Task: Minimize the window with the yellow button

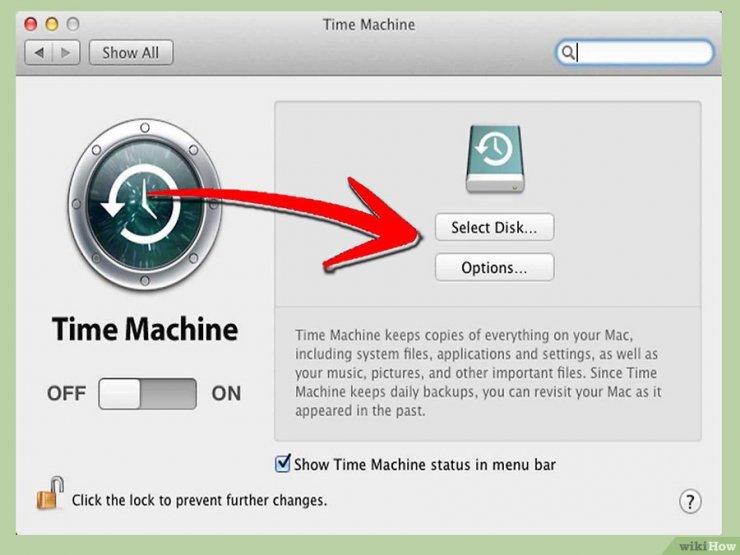Action: [x=51, y=24]
